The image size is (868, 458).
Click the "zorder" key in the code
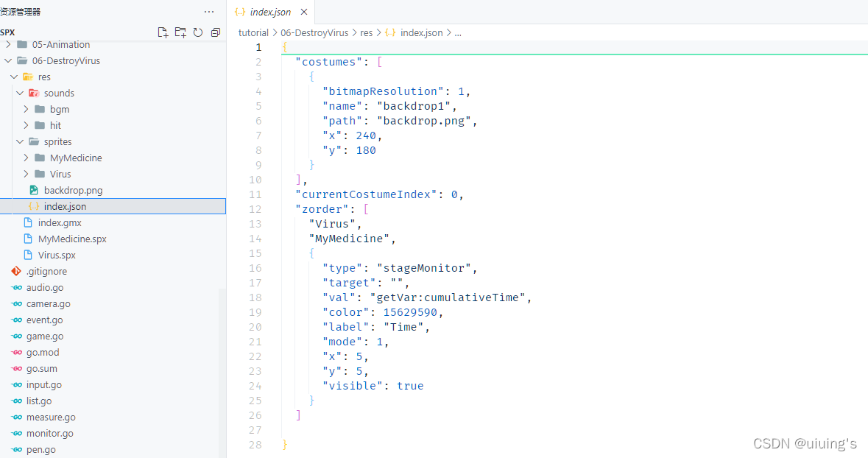pos(322,209)
